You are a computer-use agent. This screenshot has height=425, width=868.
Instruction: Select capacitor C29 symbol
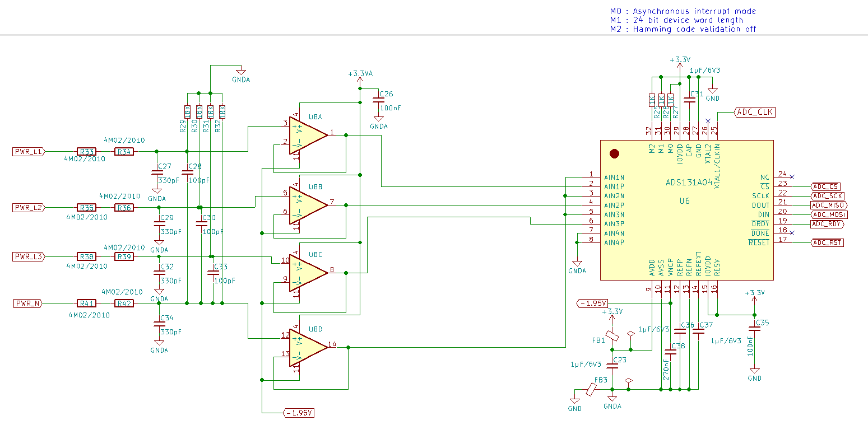pyautogui.click(x=159, y=225)
